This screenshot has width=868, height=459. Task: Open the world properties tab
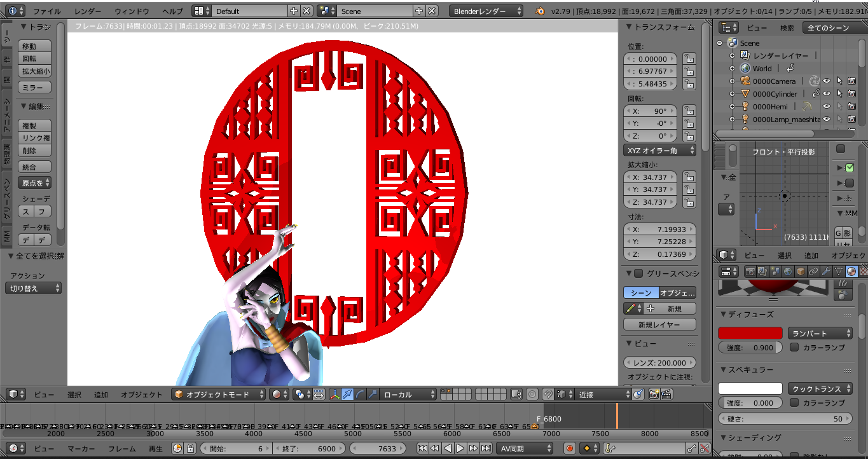(788, 271)
